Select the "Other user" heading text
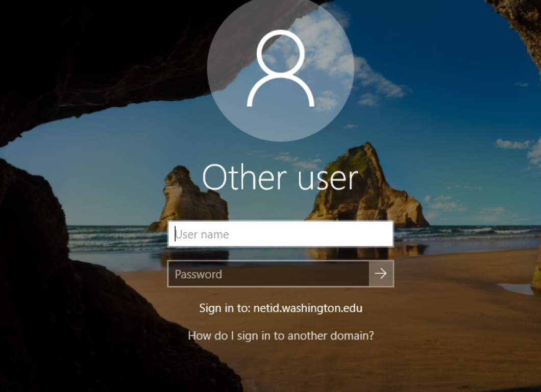Screen dimensions: 541x392 [x=281, y=177]
